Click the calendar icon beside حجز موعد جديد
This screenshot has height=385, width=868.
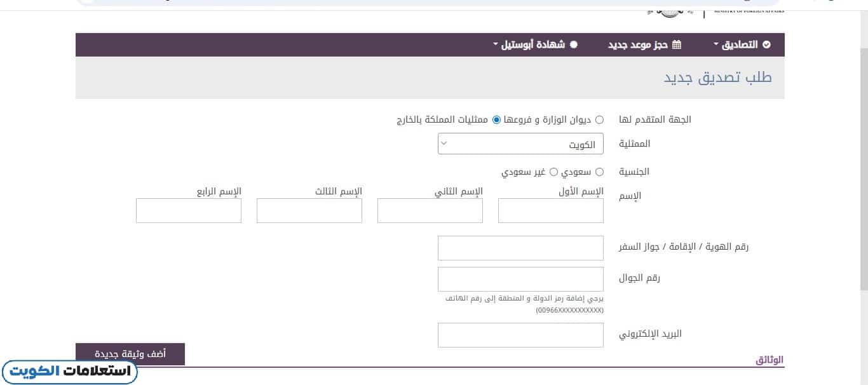click(x=677, y=44)
